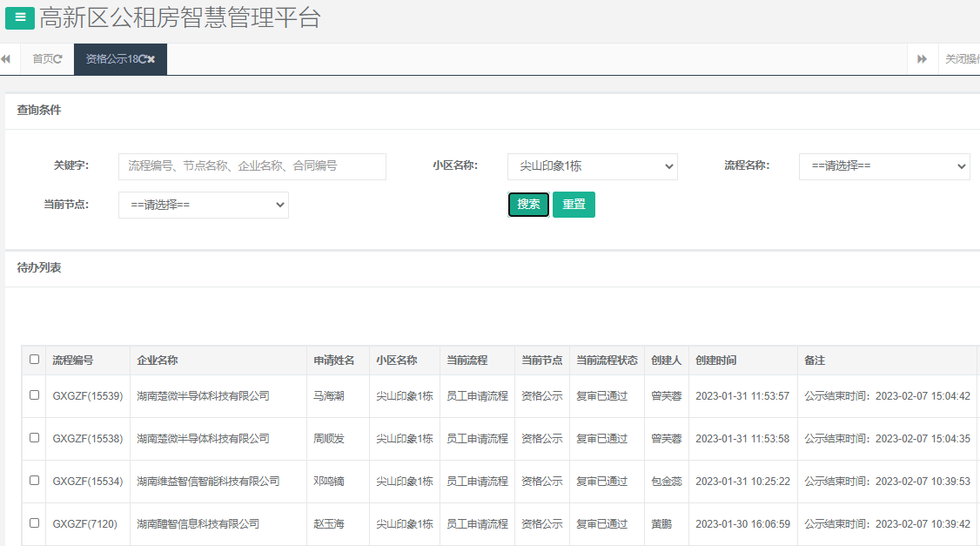Open the 流程名称 selection dropdown
980x546 pixels.
[884, 166]
